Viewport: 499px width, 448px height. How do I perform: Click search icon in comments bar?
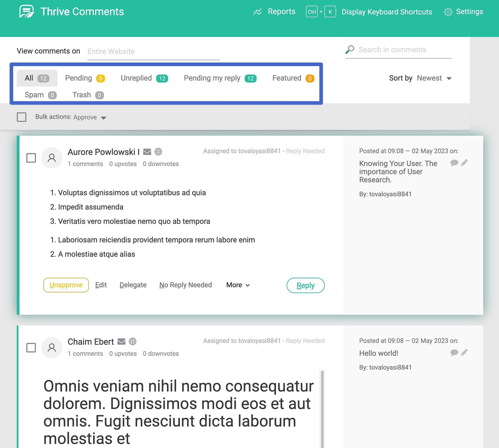pyautogui.click(x=350, y=50)
